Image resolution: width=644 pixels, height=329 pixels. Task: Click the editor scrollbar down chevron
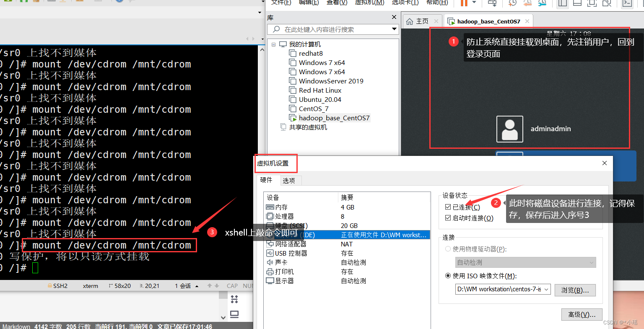(223, 317)
